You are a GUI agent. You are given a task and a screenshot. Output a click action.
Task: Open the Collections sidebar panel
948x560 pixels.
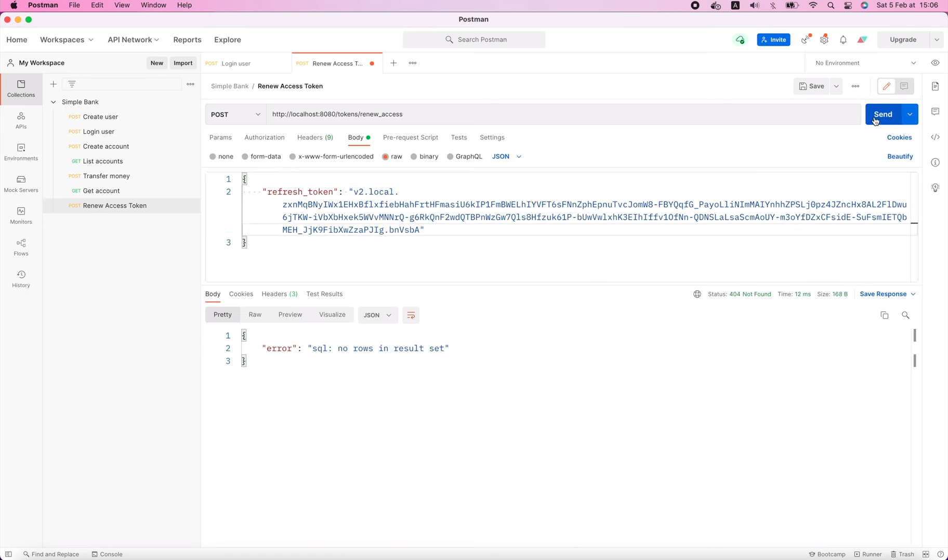(x=21, y=89)
